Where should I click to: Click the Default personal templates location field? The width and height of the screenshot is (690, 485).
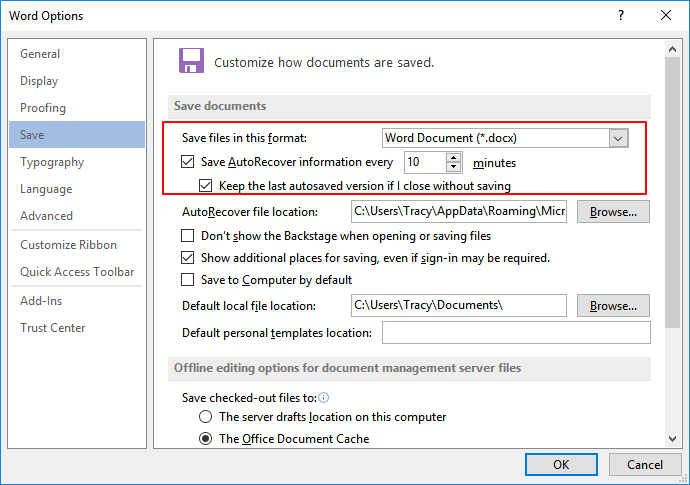(515, 333)
